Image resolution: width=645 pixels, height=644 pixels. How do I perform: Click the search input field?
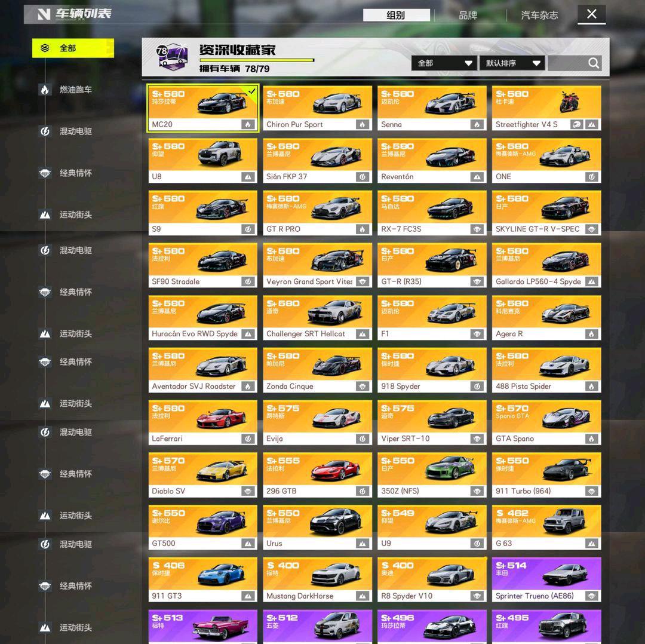[x=568, y=63]
